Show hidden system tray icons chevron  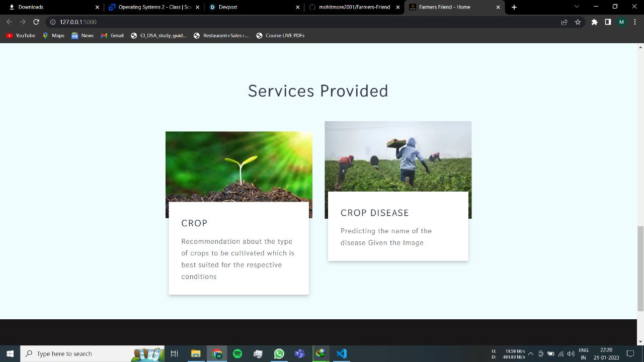point(530,353)
